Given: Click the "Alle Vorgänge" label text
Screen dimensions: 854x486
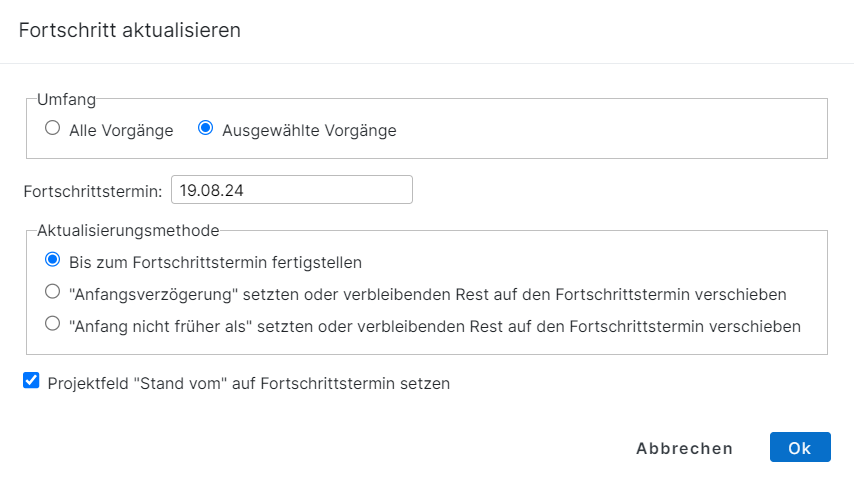Looking at the screenshot, I should click(x=121, y=130).
